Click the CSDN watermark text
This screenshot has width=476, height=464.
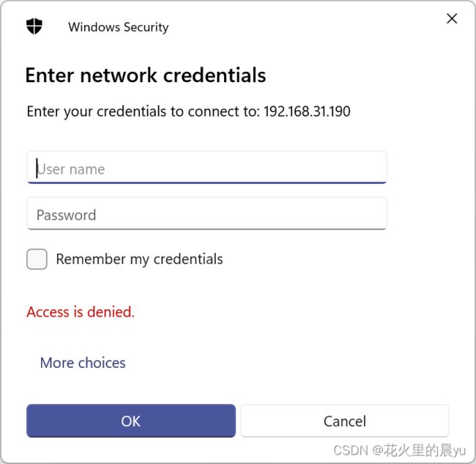coord(350,450)
